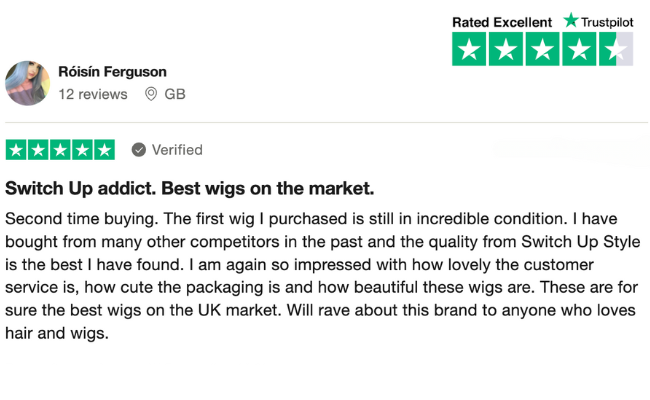Click the first large Trustpilot rating star
Image resolution: width=650 pixels, height=400 pixels.
pyautogui.click(x=470, y=50)
